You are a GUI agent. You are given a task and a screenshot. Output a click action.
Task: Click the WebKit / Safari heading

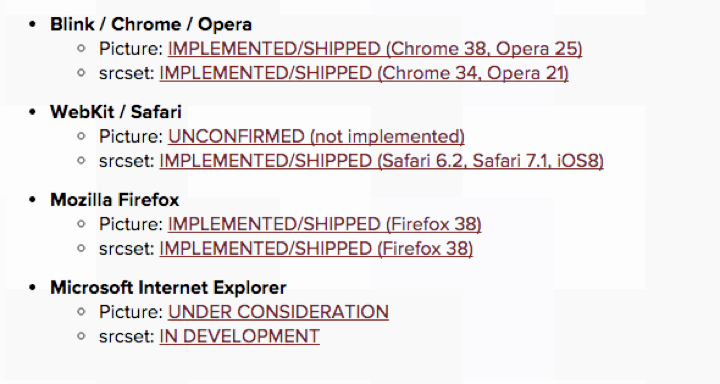(x=116, y=112)
